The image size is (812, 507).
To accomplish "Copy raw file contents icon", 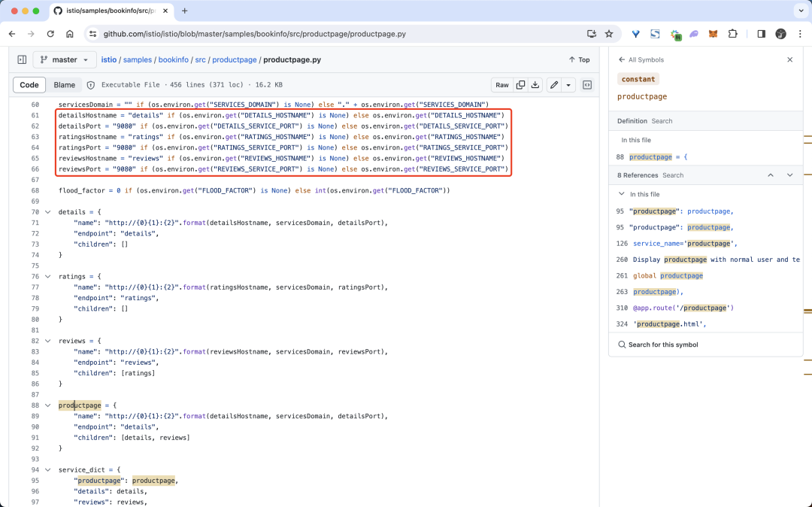I will 520,85.
